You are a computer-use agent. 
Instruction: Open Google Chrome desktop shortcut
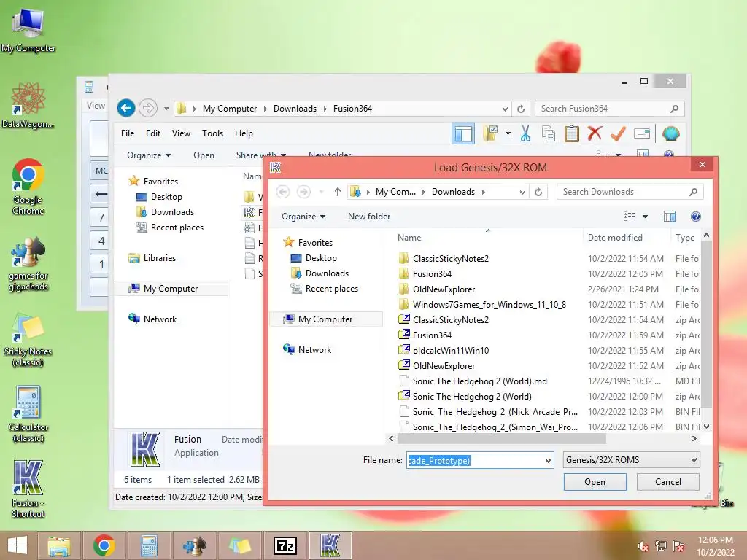click(x=28, y=187)
